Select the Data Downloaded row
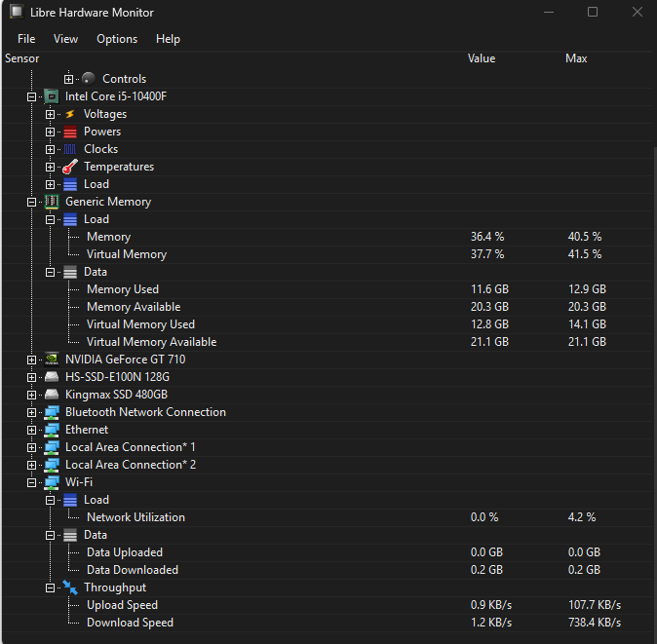 click(328, 571)
